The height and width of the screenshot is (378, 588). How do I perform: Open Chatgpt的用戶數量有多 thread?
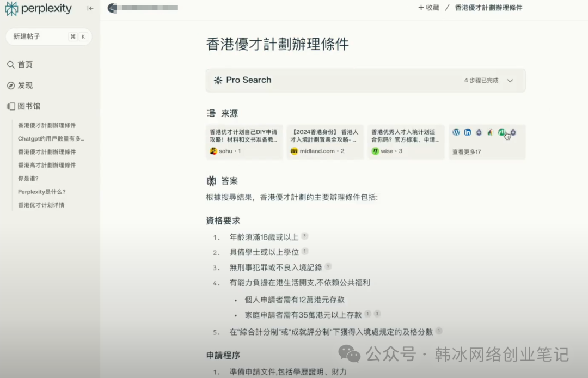[x=51, y=138]
